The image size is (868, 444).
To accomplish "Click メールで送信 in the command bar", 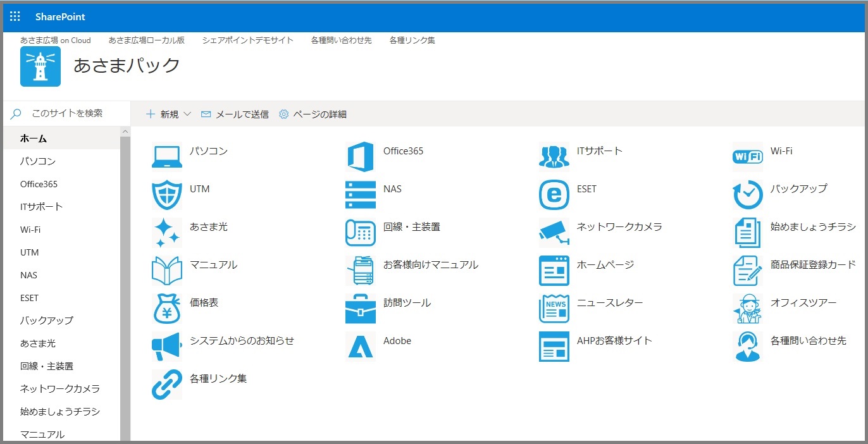I will pyautogui.click(x=235, y=114).
